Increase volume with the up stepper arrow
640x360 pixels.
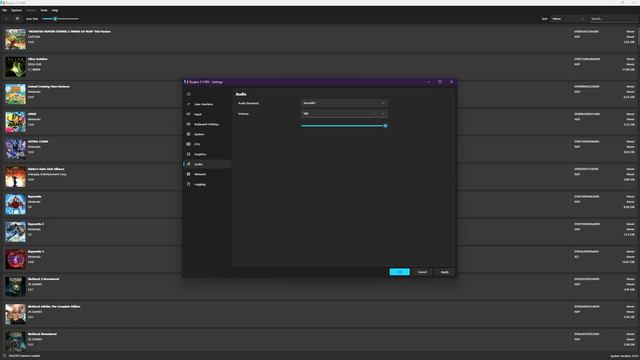pos(375,114)
